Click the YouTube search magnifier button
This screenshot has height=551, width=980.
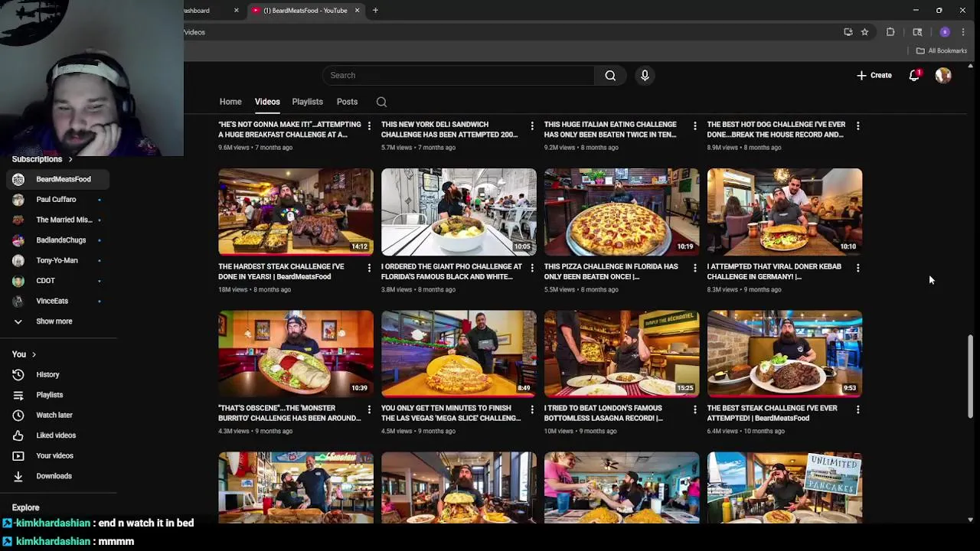610,75
